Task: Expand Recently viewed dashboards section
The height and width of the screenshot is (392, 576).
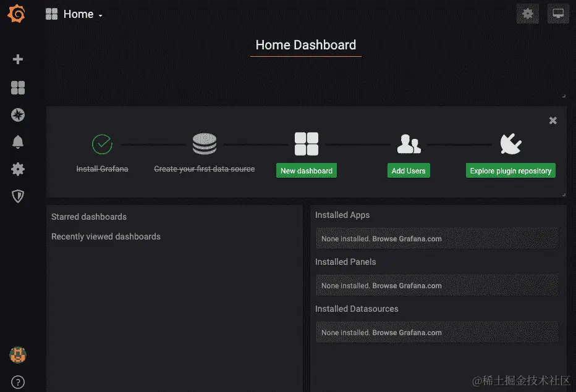Action: pyautogui.click(x=106, y=236)
